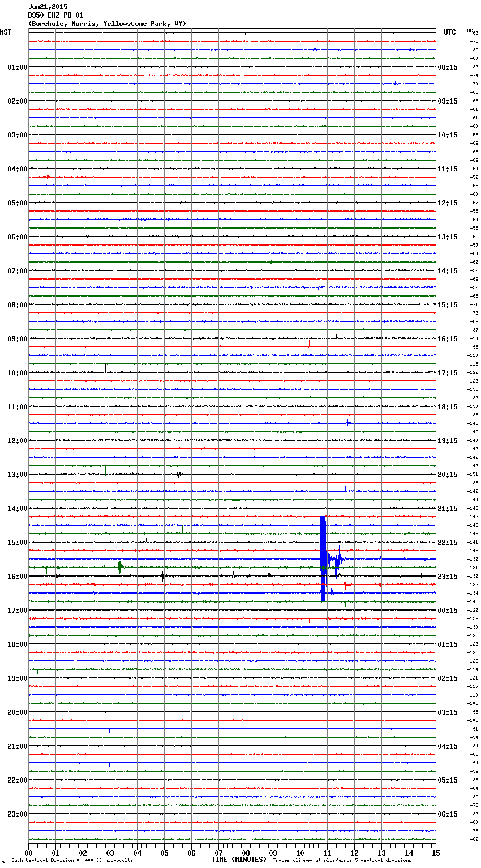481x868 pixels.
Task: Click the 15:15 UTC time label
Action: (448, 305)
